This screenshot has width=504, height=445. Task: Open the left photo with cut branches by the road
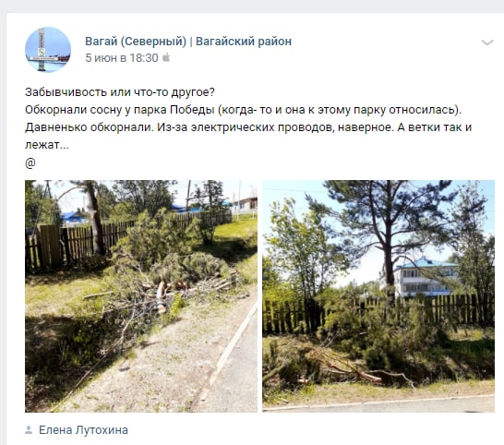pyautogui.click(x=141, y=296)
